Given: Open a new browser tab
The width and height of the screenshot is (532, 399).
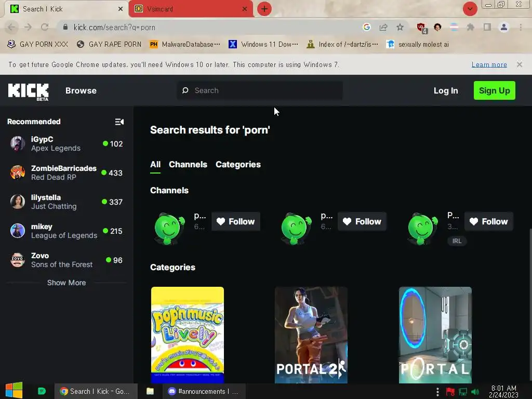Looking at the screenshot, I should (264, 9).
